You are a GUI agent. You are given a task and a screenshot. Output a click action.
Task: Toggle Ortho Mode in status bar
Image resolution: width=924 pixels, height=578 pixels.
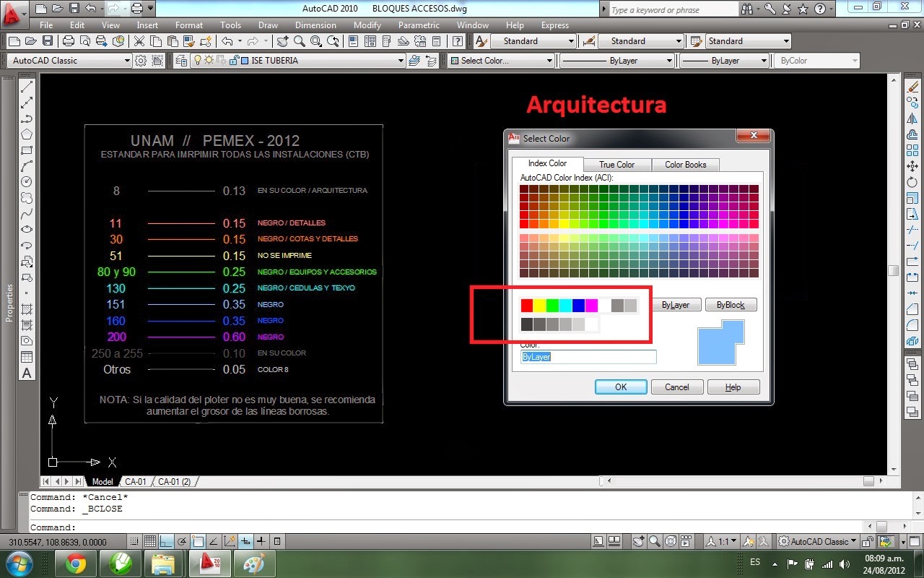pos(166,541)
